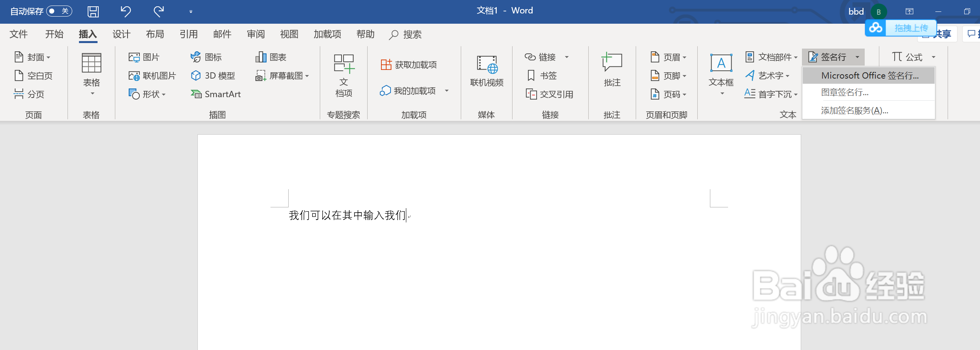Insert 联机视频 online video
980x350 pixels.
point(487,71)
